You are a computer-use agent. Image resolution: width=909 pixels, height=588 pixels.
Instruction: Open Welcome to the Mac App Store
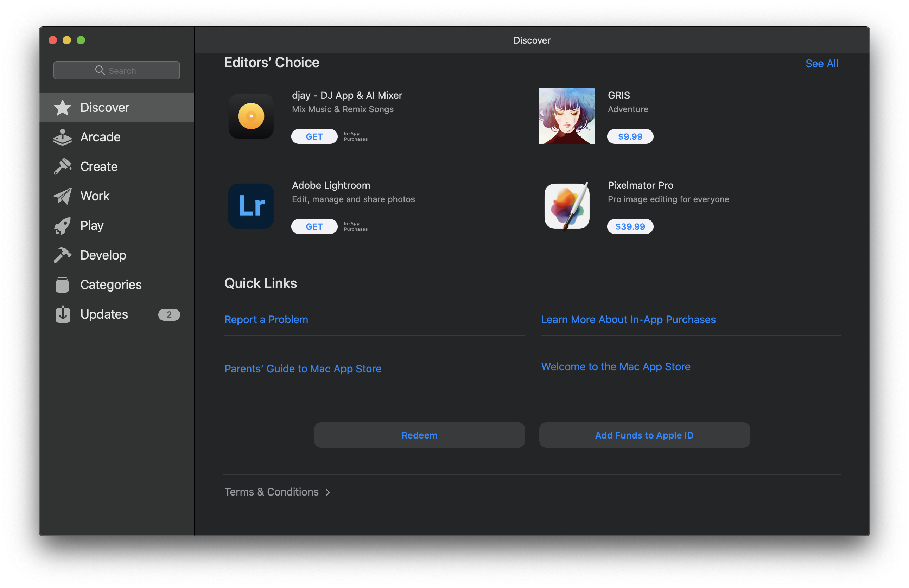[616, 366]
